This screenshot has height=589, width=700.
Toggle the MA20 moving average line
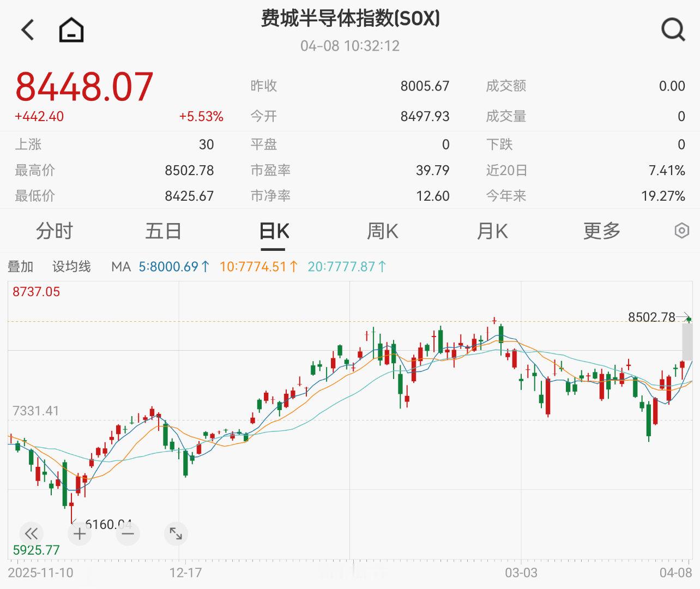345,267
